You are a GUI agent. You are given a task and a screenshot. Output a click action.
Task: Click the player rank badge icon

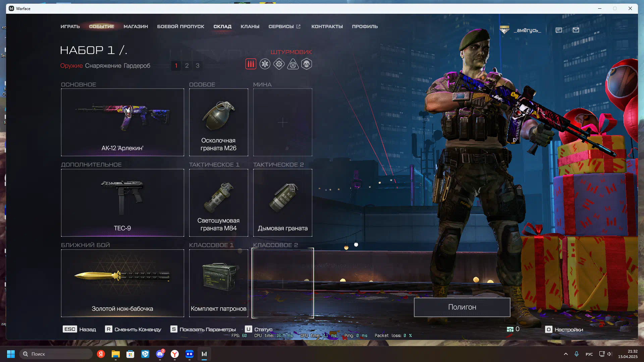(x=504, y=30)
